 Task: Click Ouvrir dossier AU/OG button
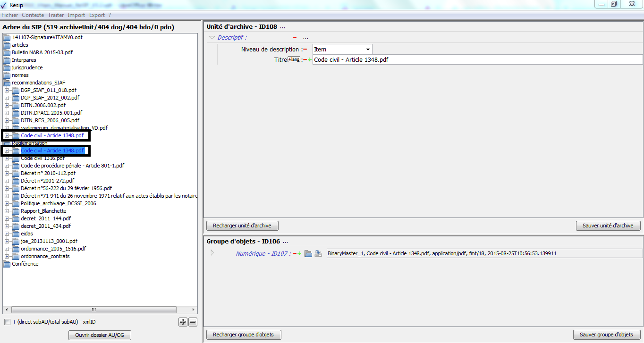tap(100, 335)
